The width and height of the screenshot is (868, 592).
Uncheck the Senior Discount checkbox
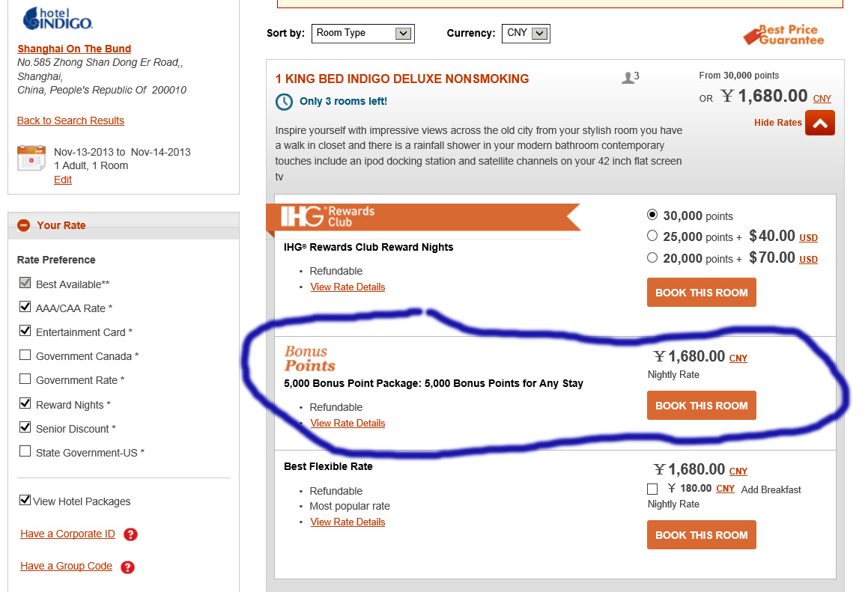25,428
